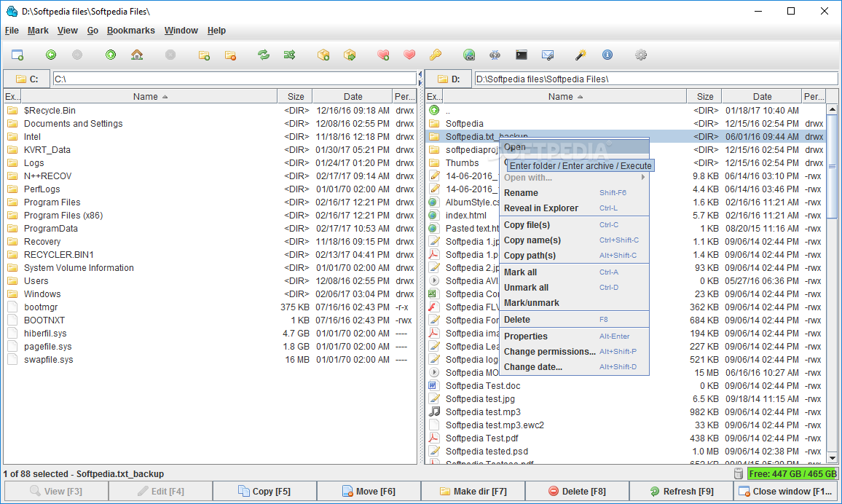Select Reveal in Explorer from the context menu
The width and height of the screenshot is (842, 504).
[x=574, y=208]
